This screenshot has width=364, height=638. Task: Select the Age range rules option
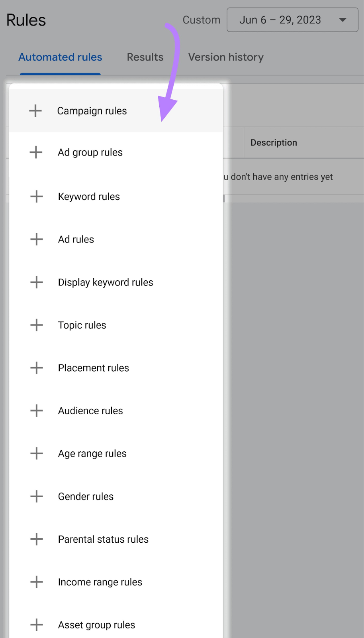(92, 453)
